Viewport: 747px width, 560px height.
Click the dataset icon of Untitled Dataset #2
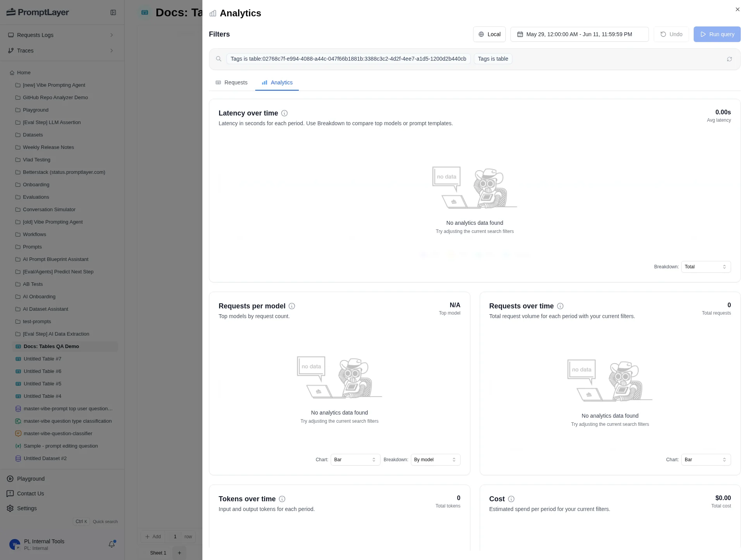click(x=18, y=458)
